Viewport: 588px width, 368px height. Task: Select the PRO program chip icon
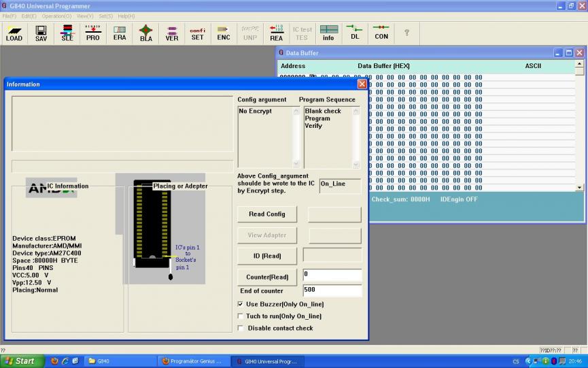pyautogui.click(x=93, y=33)
